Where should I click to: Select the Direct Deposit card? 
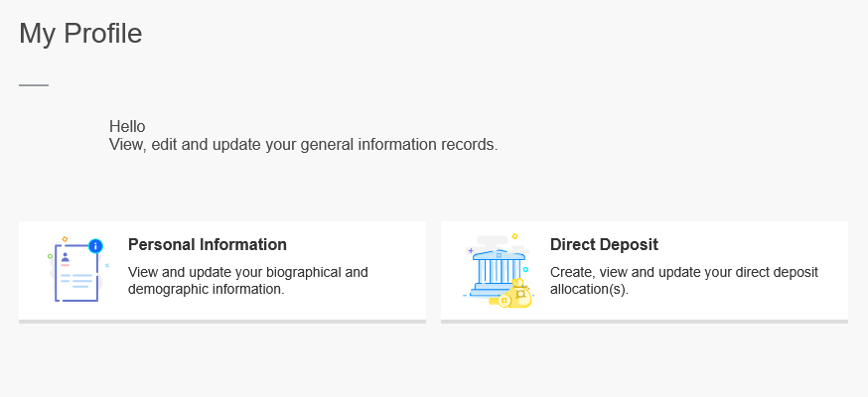click(x=755, y=298)
